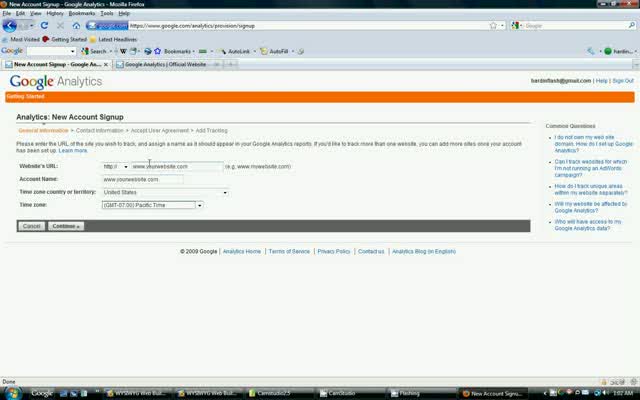The height and width of the screenshot is (400, 640).
Task: Open the Flashing taskbar item
Action: (x=420, y=393)
